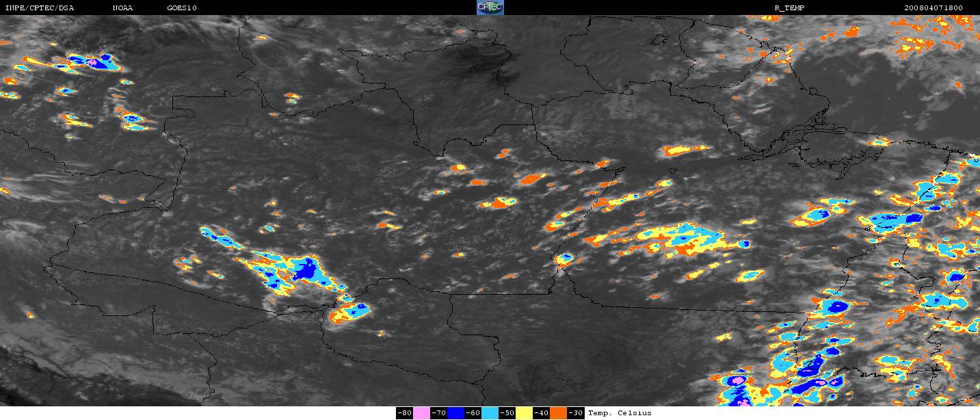The image size is (980, 420).
Task: Select the cyan legend color swatch
Action: coord(490,413)
